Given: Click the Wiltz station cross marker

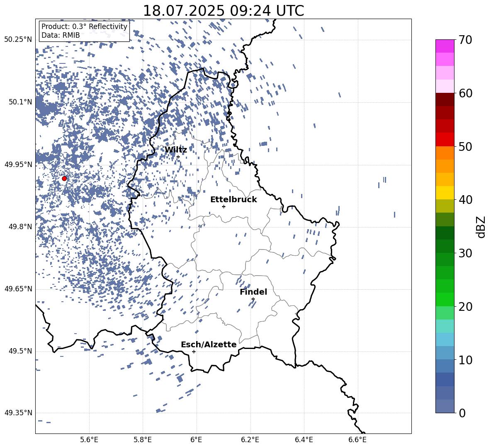Looking at the screenshot, I should coord(178,157).
